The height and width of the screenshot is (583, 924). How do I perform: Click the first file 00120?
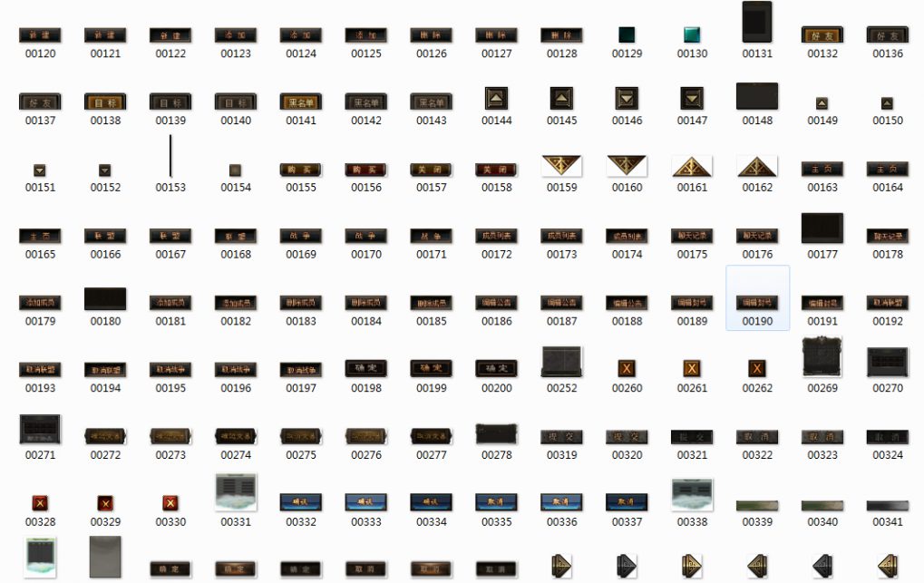(40, 35)
